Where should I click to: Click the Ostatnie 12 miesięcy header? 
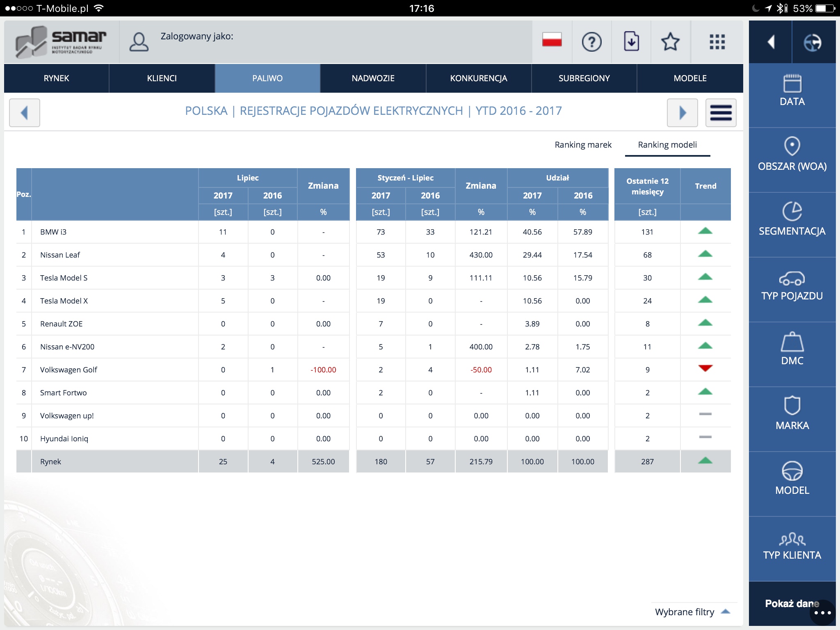click(647, 186)
